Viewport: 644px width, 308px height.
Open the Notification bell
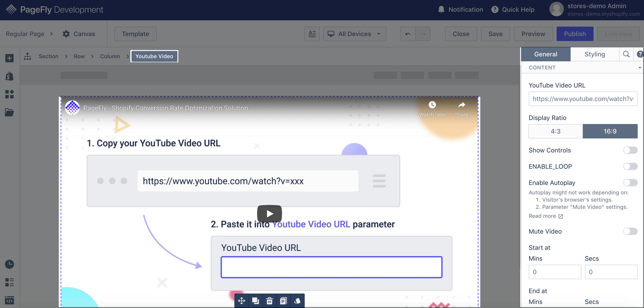[x=441, y=9]
